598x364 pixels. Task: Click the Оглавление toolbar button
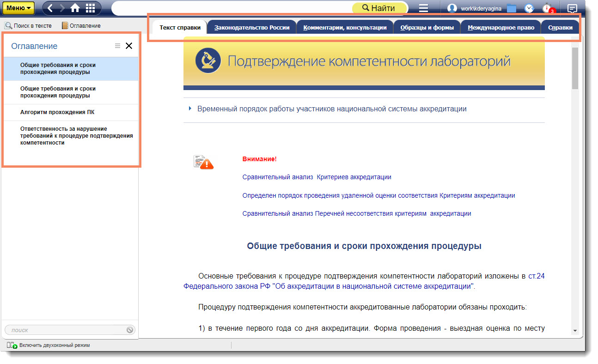coord(81,26)
